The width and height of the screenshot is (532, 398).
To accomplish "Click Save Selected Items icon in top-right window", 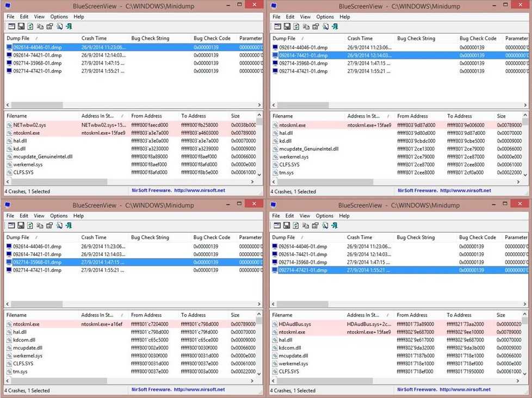I will tap(287, 26).
